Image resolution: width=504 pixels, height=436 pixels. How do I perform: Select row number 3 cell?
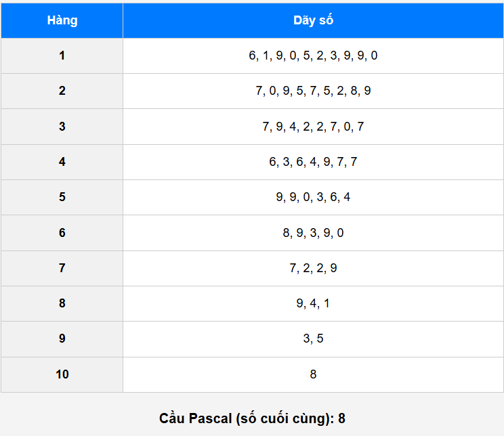(x=62, y=127)
